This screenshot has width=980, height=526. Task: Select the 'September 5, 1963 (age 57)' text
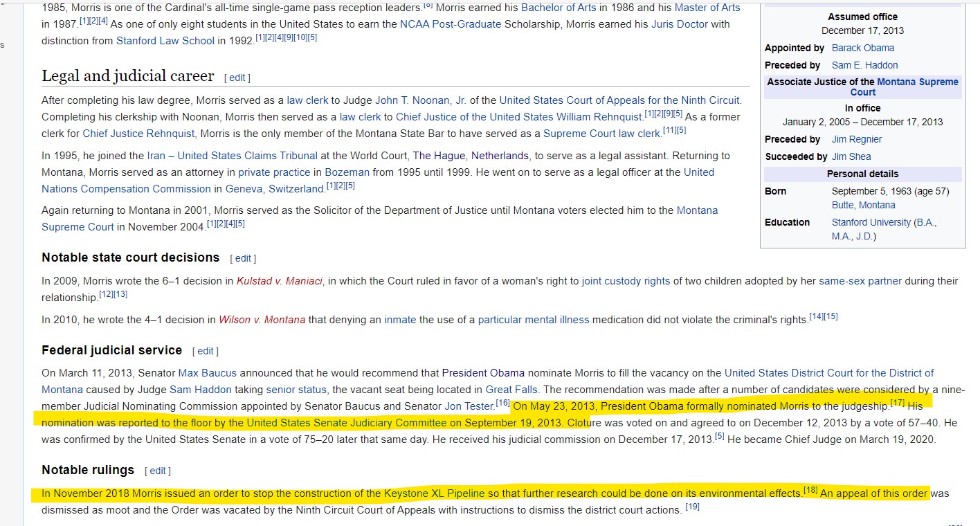[890, 191]
